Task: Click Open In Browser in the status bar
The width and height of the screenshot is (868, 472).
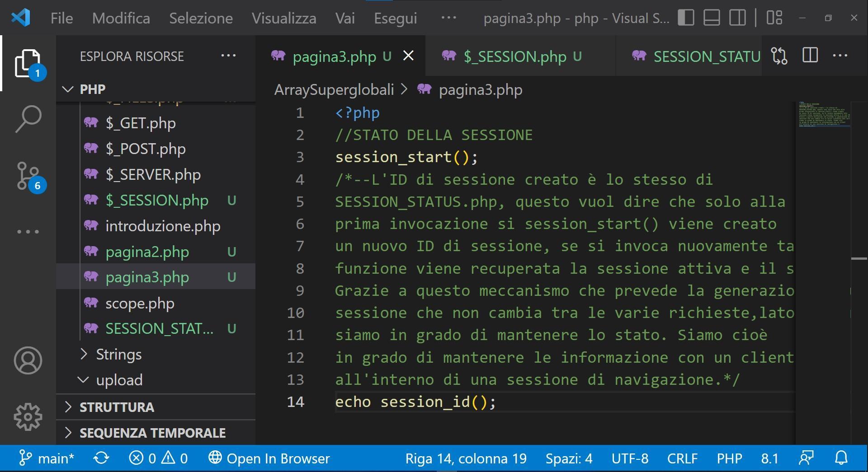Action: pyautogui.click(x=269, y=458)
